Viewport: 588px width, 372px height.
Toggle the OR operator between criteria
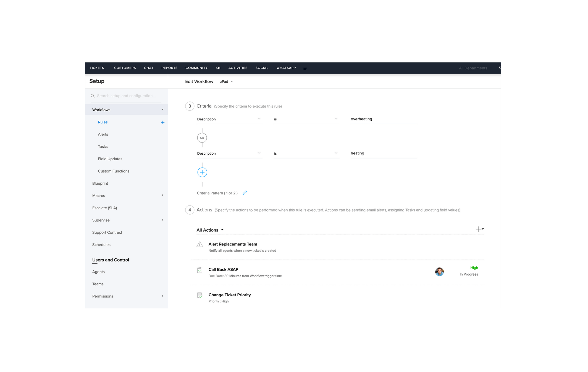point(202,138)
